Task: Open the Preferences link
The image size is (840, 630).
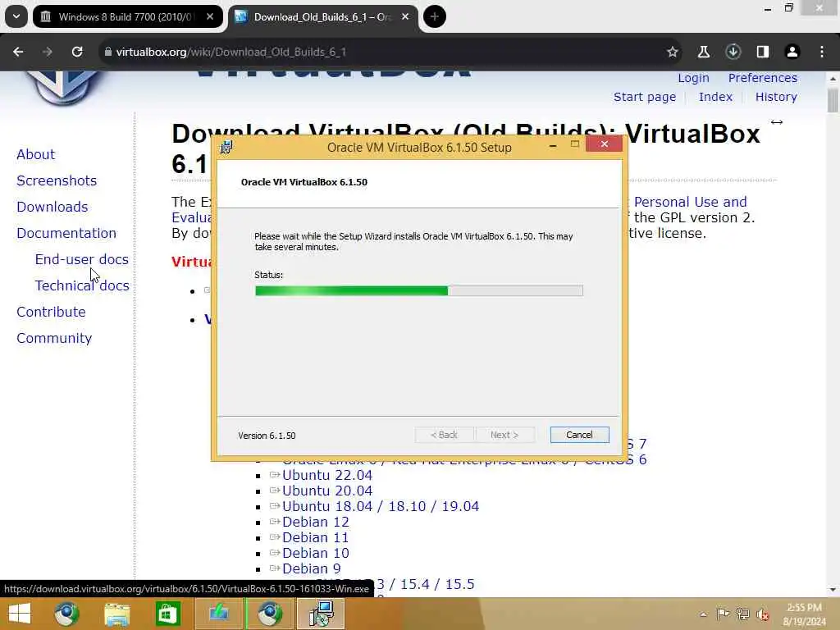Action: click(762, 78)
